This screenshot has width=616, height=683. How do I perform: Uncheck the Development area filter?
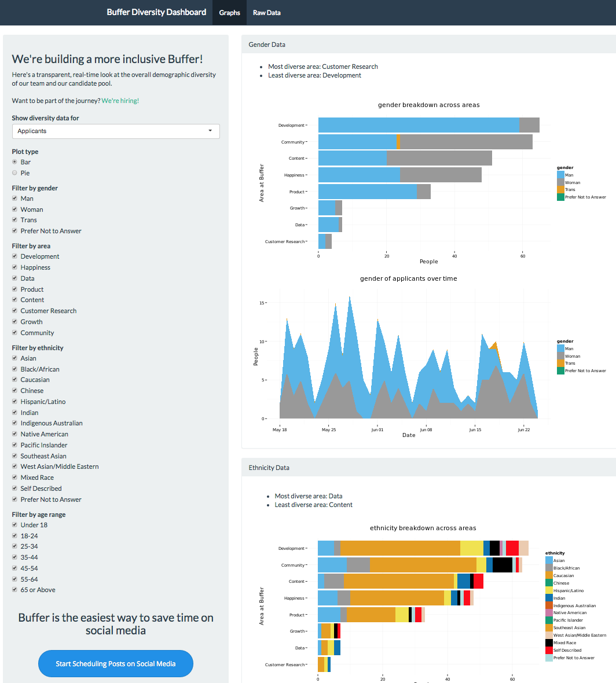pyautogui.click(x=15, y=256)
